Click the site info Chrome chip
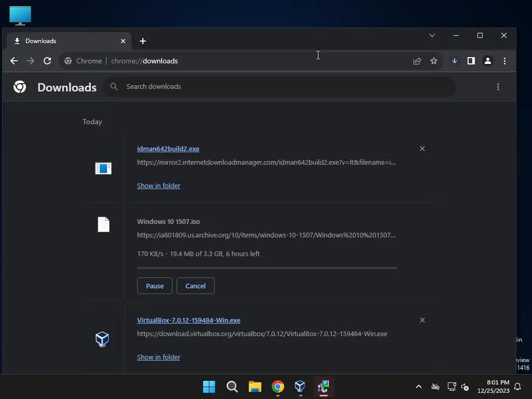This screenshot has height=399, width=532. click(83, 61)
